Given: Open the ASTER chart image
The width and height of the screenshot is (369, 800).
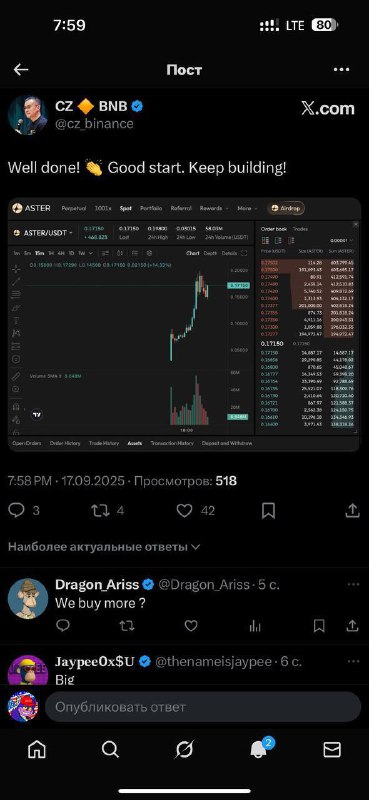Looking at the screenshot, I should 184,324.
